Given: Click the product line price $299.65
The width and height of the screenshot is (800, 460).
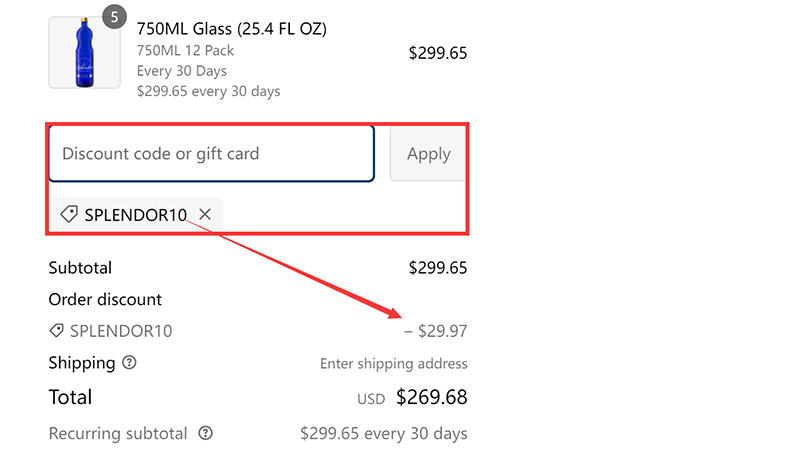Looking at the screenshot, I should coord(437,53).
